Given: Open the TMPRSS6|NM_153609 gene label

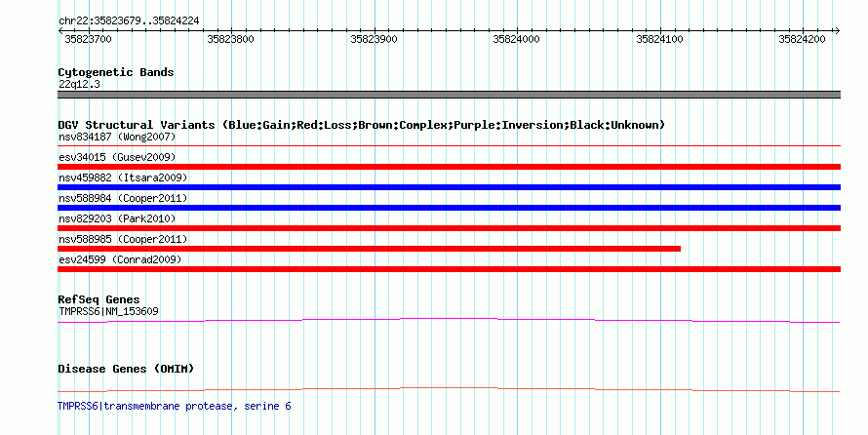Looking at the screenshot, I should click(x=108, y=311).
